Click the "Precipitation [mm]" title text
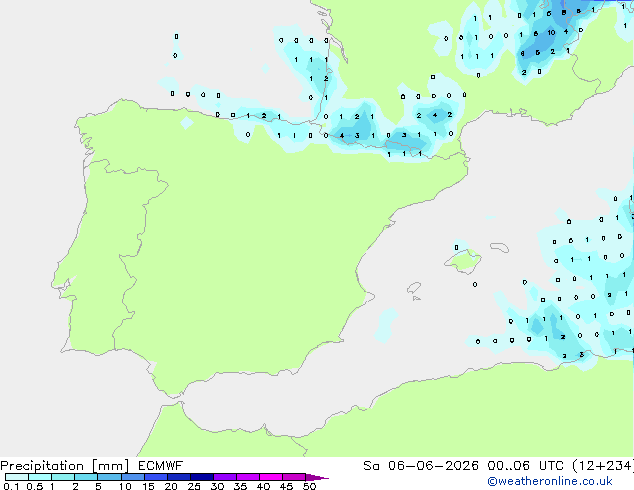Image resolution: width=634 pixels, height=490 pixels. coord(65,466)
